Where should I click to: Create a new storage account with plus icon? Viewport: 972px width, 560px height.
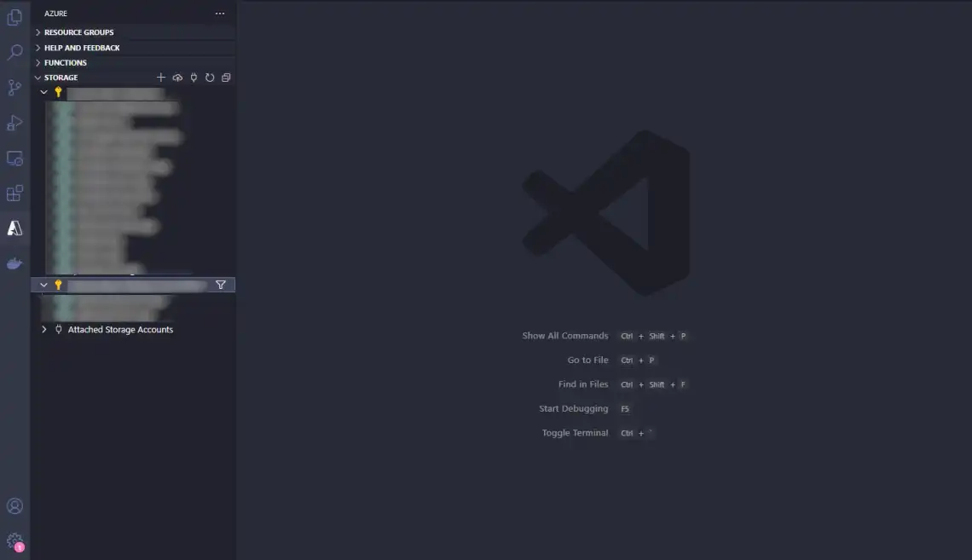tap(161, 78)
